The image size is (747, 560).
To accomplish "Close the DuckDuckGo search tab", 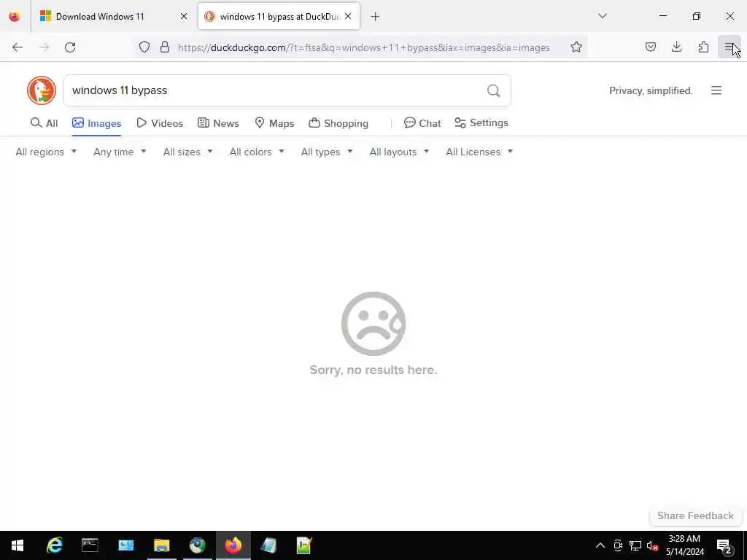I will (348, 17).
